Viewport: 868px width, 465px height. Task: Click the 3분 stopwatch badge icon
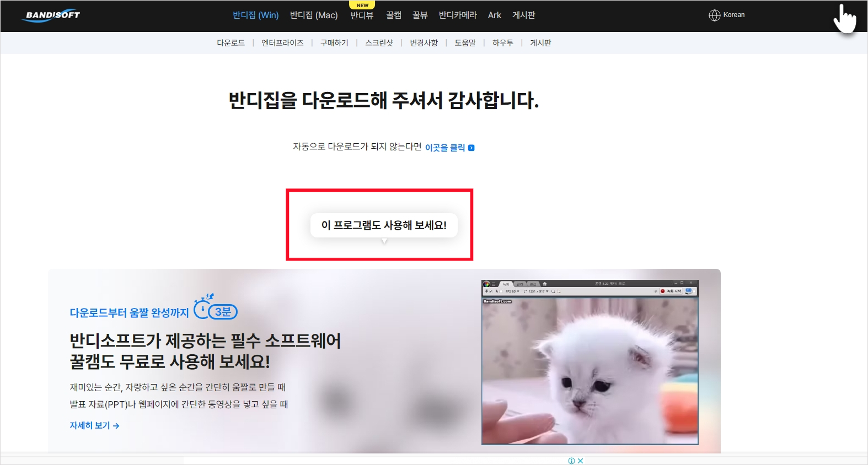[x=216, y=307]
